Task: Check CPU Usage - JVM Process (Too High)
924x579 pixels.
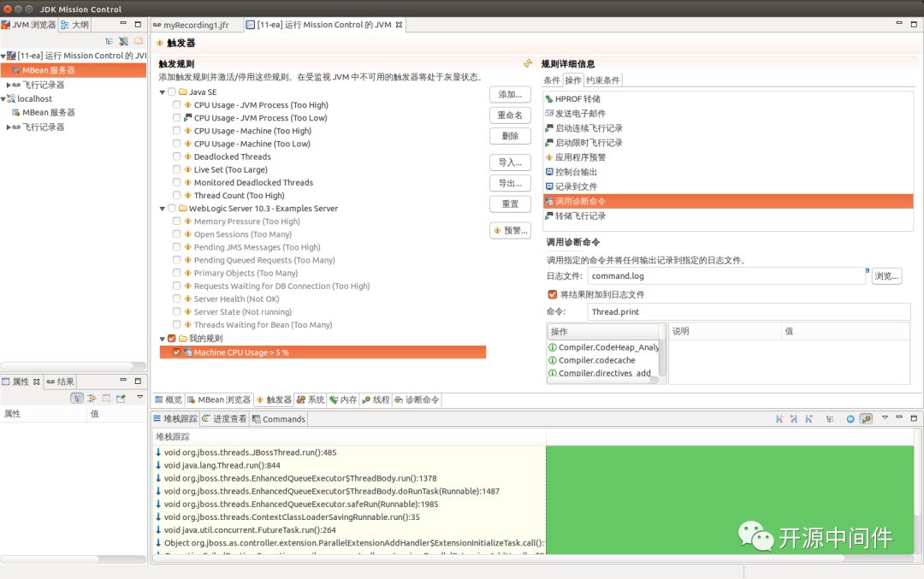Action: click(x=177, y=105)
